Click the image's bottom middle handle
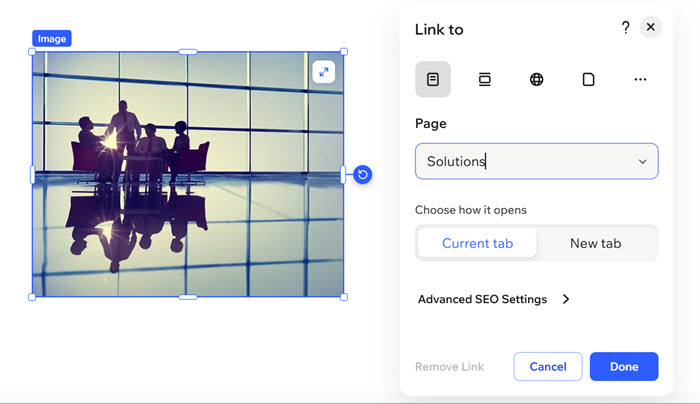This screenshot has height=404, width=700. (188, 297)
